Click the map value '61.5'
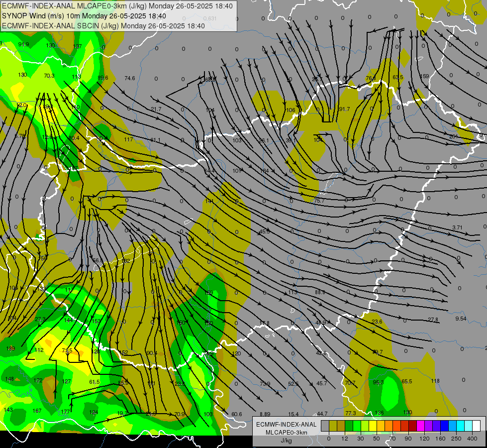487x448 pixels. click(x=95, y=382)
